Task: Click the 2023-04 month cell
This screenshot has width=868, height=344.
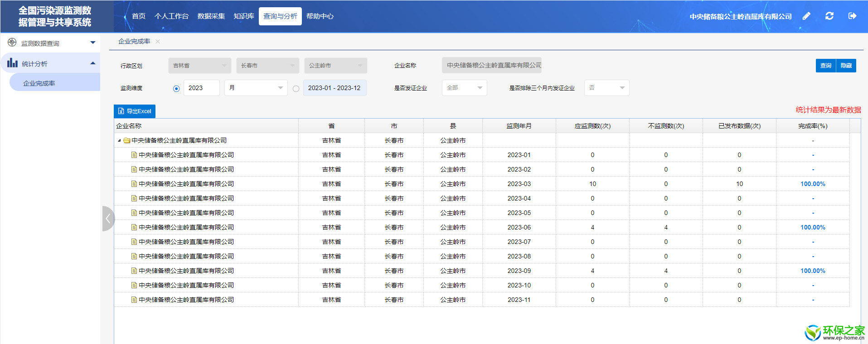Action: tap(519, 198)
